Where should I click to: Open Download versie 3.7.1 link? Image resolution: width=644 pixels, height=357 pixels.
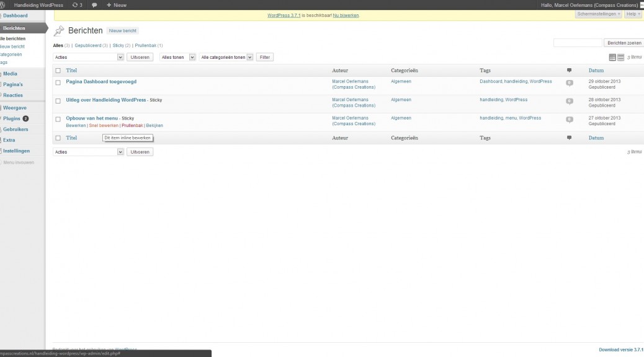[x=621, y=350]
